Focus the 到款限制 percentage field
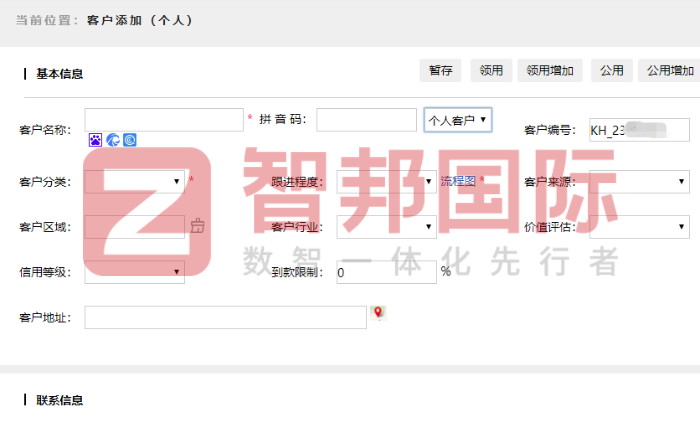The width and height of the screenshot is (700, 423). 387,272
